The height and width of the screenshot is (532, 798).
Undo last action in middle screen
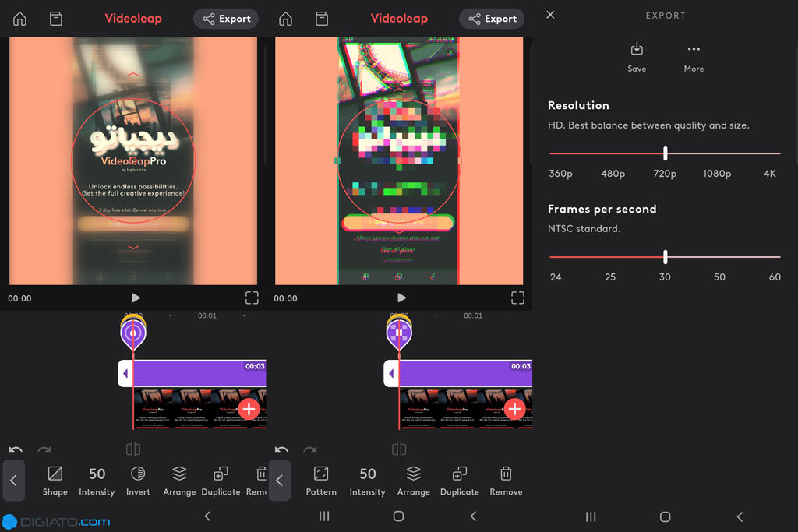click(281, 449)
